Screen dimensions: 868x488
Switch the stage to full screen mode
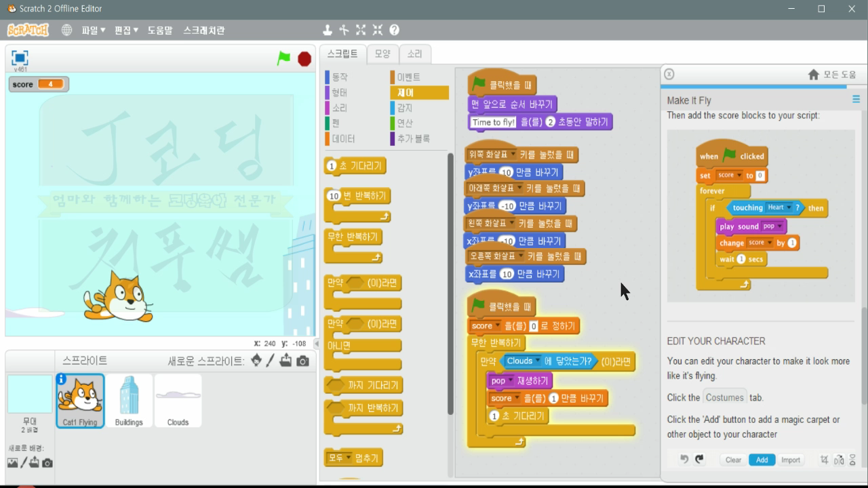(20, 58)
